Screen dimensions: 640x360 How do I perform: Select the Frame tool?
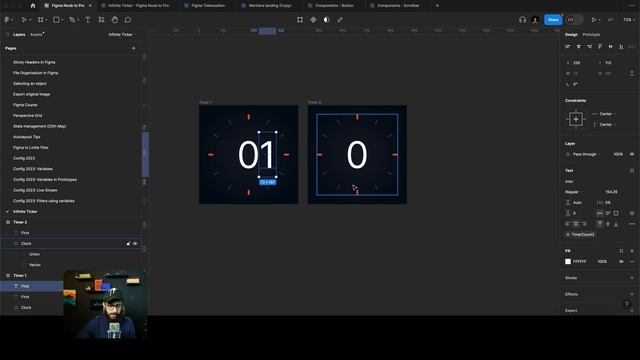tap(40, 20)
